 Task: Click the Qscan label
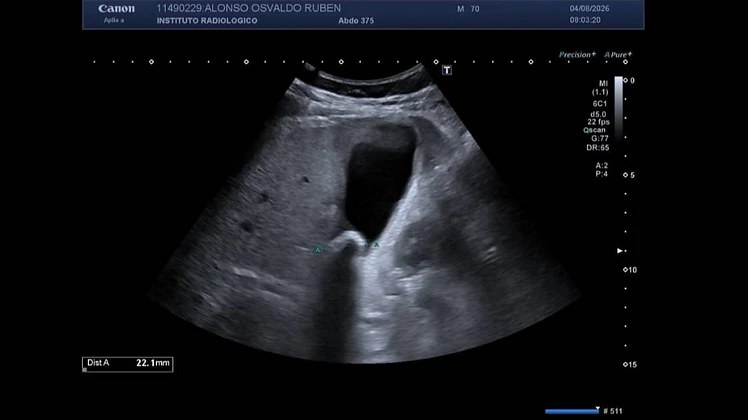point(594,130)
